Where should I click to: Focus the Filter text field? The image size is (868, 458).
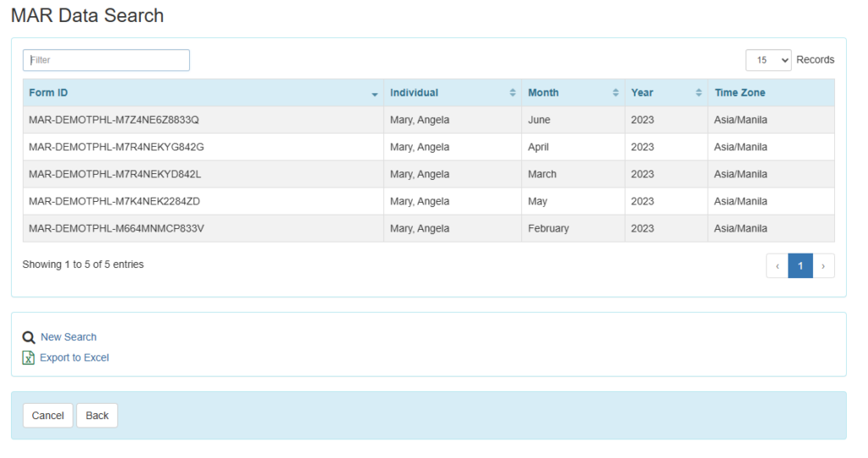pyautogui.click(x=106, y=60)
